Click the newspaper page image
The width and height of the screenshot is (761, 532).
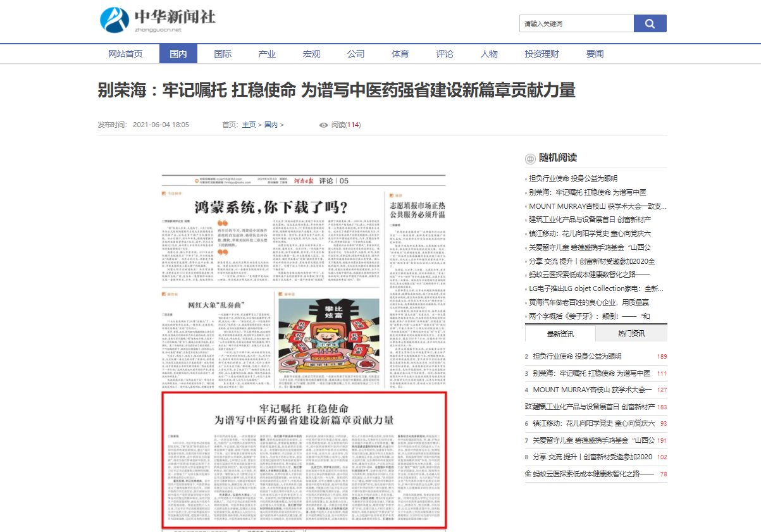[303, 352]
